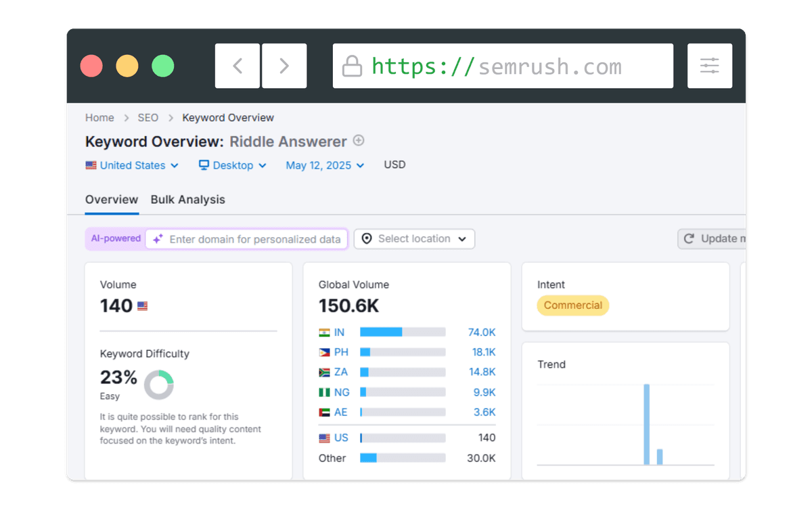
Task: Click the India flag icon in Global Volume
Action: tap(324, 333)
